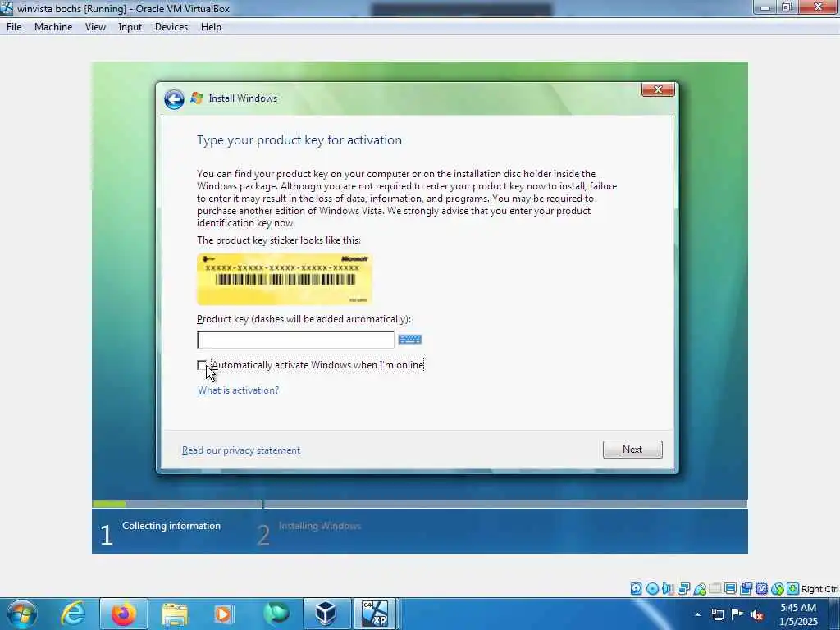Open Action Center flag icon

[737, 614]
